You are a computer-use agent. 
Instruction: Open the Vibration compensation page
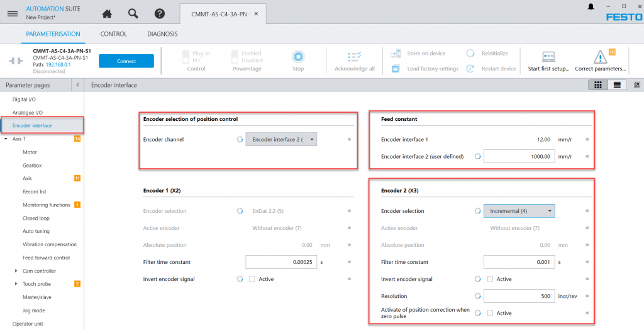pyautogui.click(x=49, y=244)
